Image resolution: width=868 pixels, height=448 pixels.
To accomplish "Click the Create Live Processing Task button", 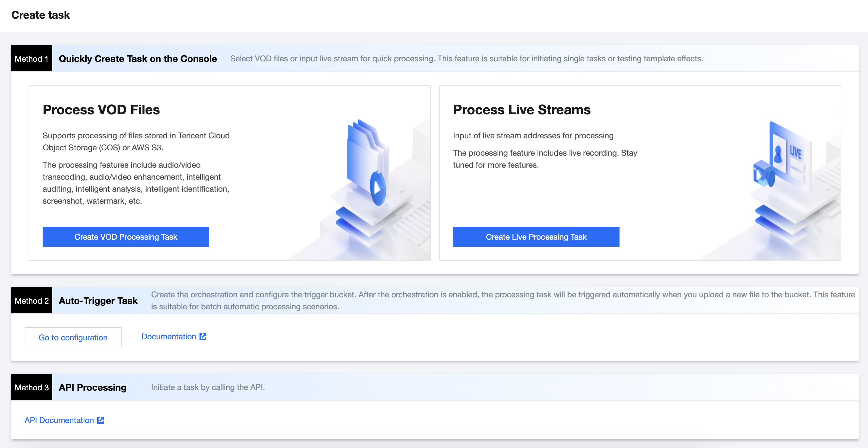I will point(536,237).
